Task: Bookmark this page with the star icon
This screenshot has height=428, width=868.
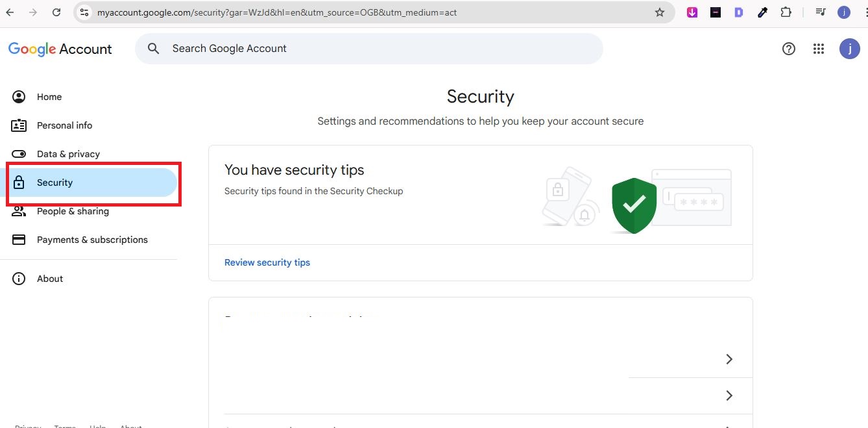Action: 659,12
